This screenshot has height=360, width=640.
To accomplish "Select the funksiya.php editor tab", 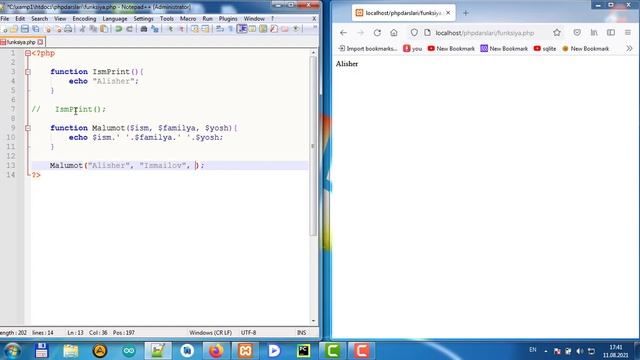I will [22, 42].
